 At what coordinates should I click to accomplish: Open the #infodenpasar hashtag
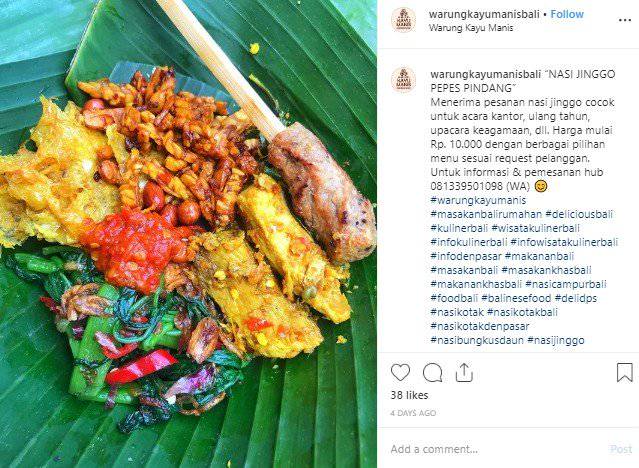click(466, 256)
